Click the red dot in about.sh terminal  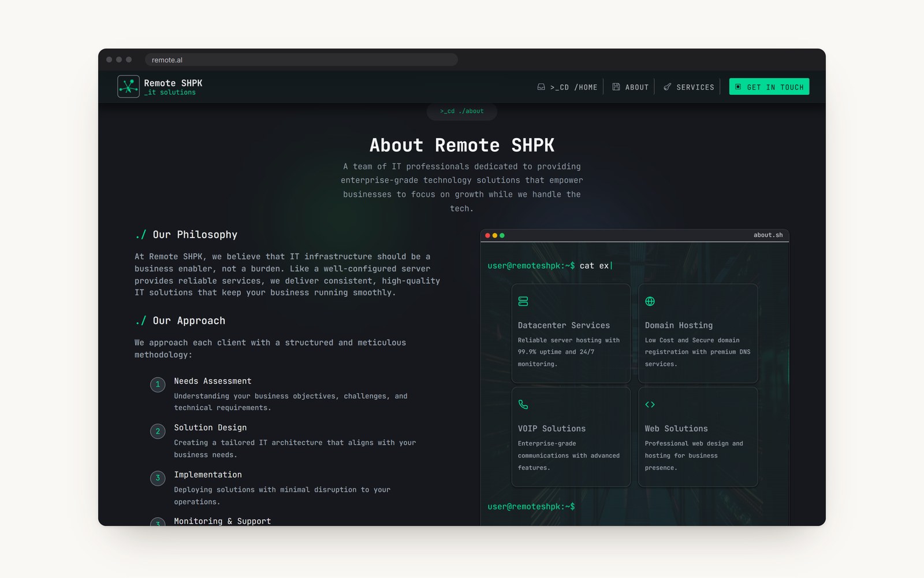click(487, 235)
